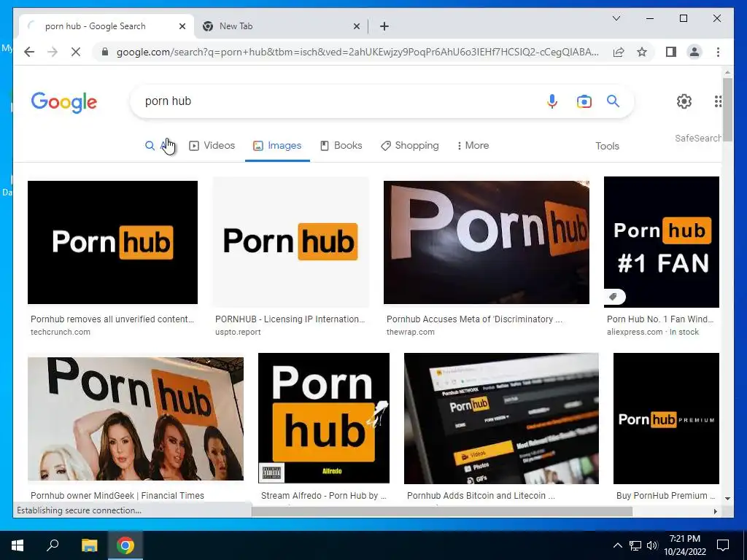This screenshot has width=747, height=560.
Task: Click the horizontal scrollbar right arrow
Action: 715,511
